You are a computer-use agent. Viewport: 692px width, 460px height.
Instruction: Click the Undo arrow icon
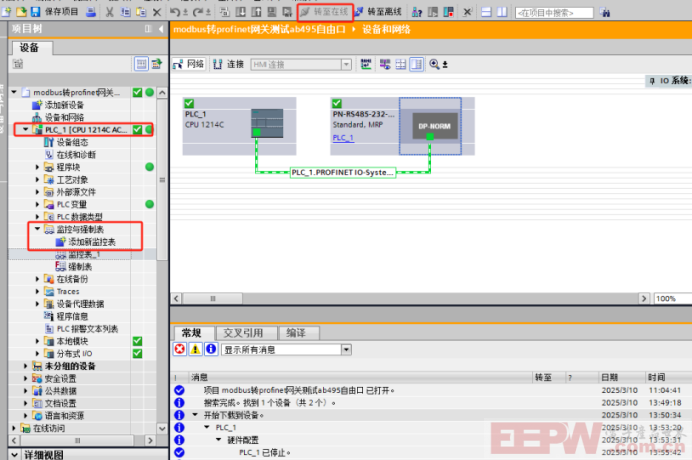click(175, 12)
